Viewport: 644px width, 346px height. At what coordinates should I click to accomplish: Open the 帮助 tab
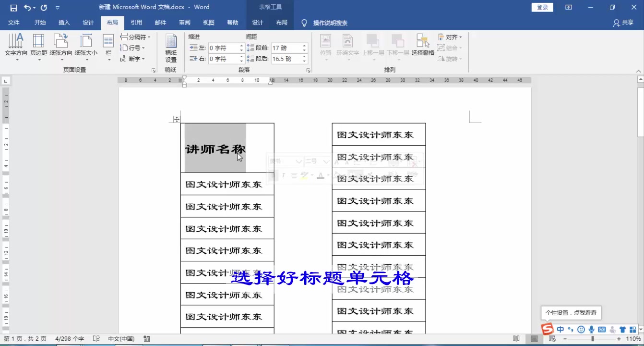232,23
